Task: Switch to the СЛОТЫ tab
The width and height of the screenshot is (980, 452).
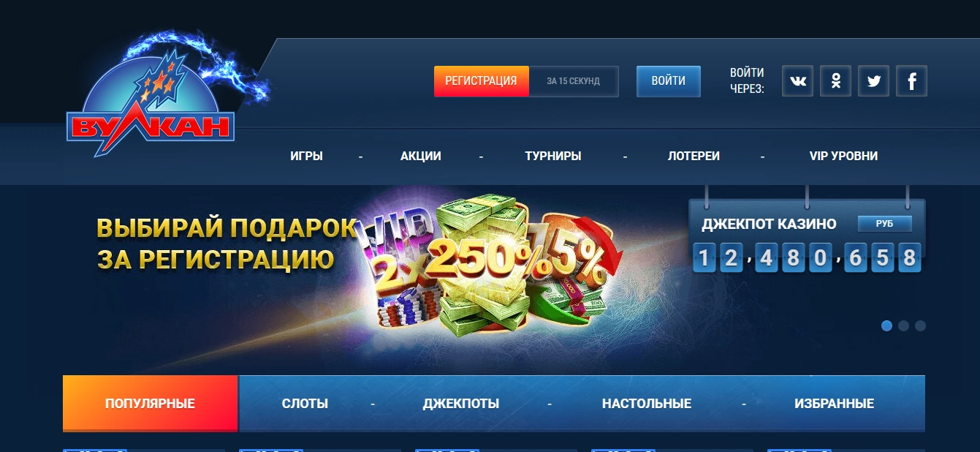Action: pos(305,403)
